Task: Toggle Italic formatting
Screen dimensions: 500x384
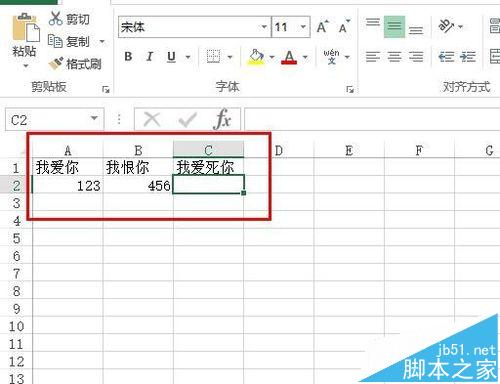Action: (x=150, y=57)
